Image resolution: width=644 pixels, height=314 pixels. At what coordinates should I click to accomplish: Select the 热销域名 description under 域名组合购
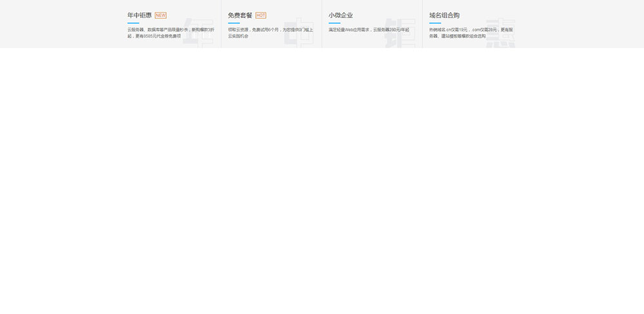pyautogui.click(x=471, y=33)
